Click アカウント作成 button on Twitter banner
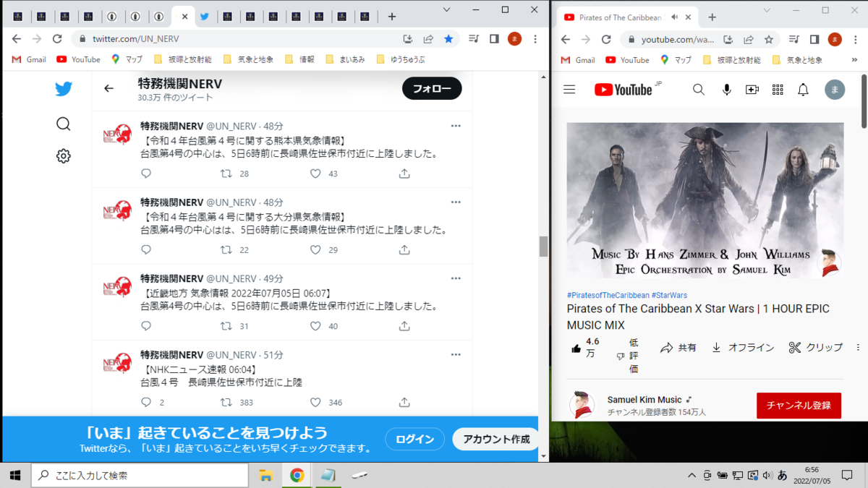 [x=495, y=439]
